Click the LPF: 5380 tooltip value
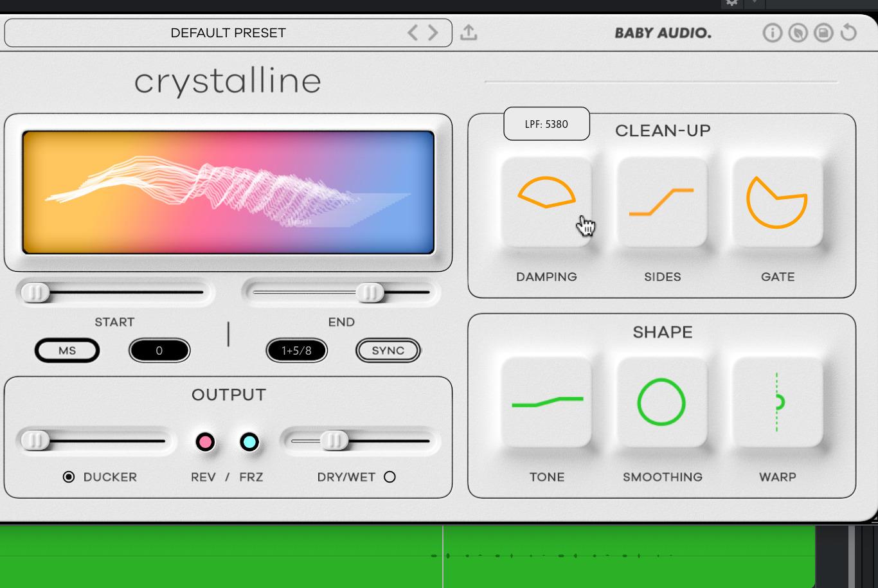Screen dimensions: 878x588 pos(546,124)
